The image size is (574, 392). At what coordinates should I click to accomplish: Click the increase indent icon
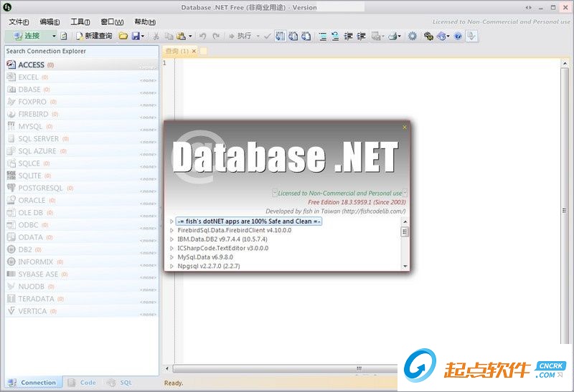(362, 36)
